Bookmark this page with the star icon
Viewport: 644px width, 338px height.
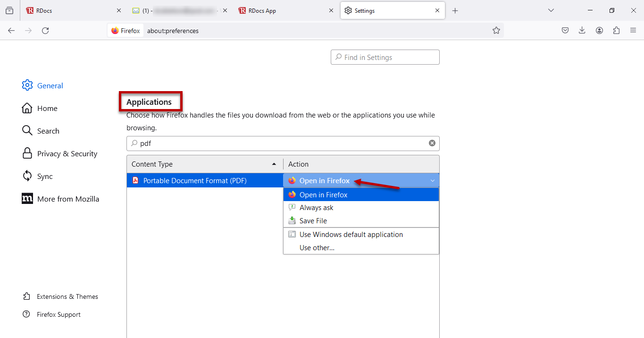click(x=496, y=30)
